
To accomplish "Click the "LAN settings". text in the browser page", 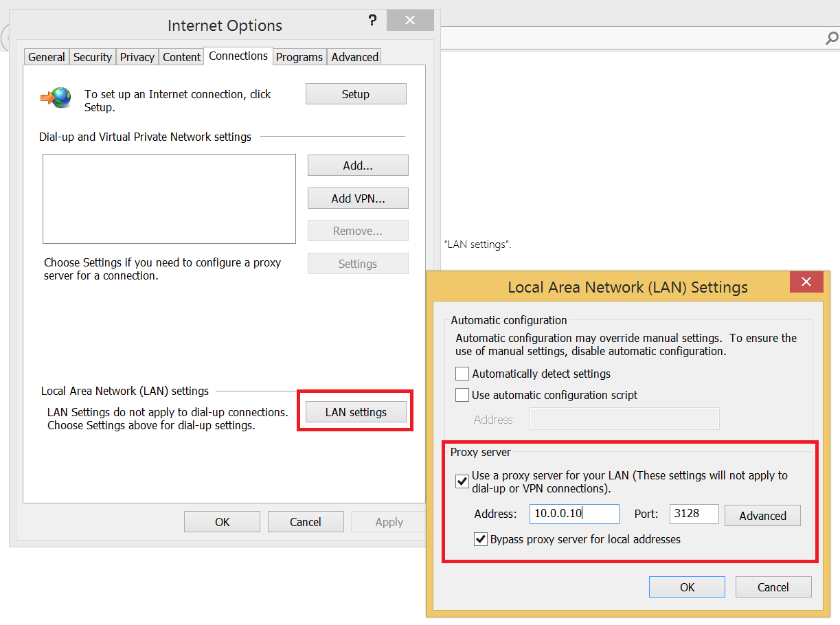I will tap(477, 245).
